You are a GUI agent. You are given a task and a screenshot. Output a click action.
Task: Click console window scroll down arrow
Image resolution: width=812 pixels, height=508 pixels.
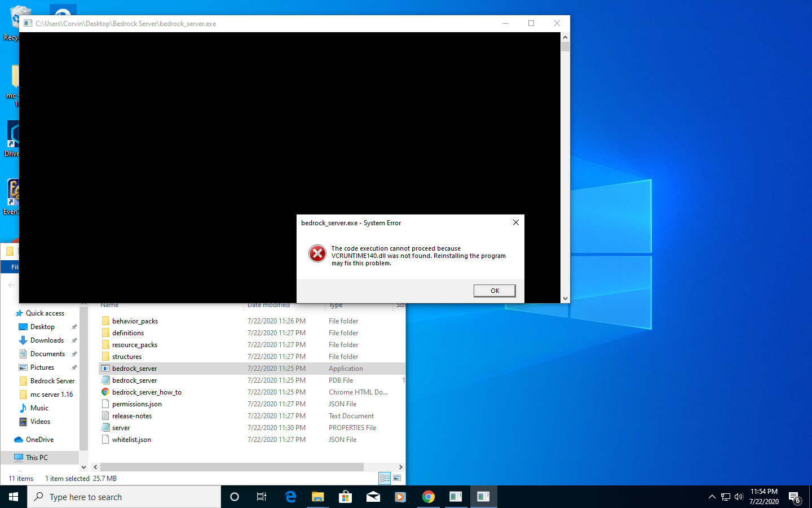565,299
